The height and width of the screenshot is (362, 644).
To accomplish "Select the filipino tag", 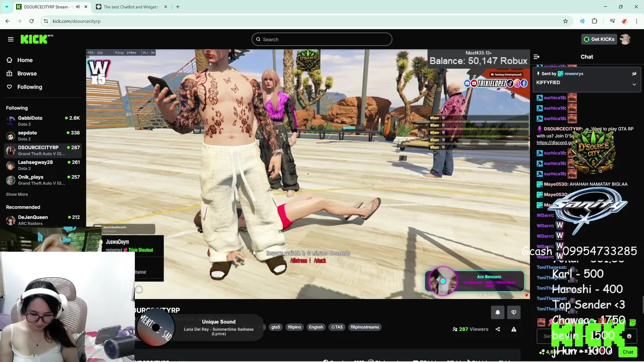I will pos(294,327).
